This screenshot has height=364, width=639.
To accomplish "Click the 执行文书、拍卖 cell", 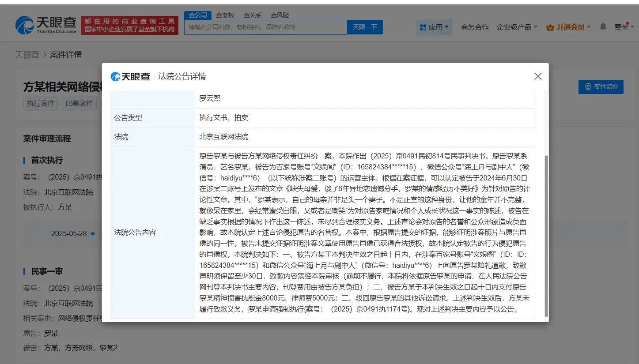I will [x=223, y=118].
